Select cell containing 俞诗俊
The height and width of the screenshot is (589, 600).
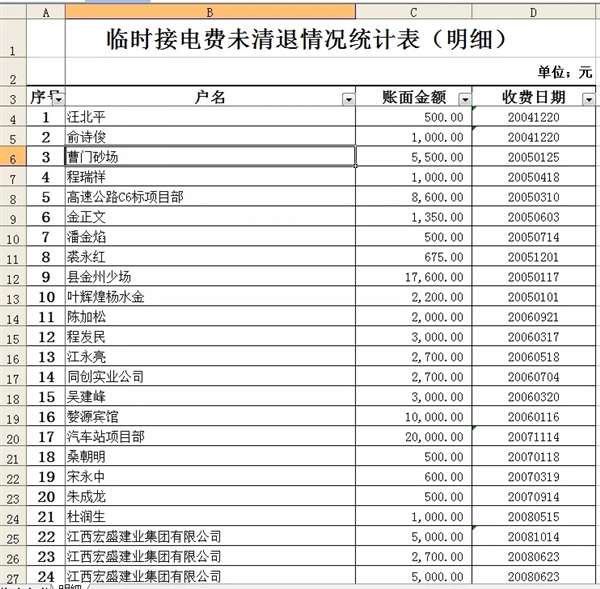[210, 137]
